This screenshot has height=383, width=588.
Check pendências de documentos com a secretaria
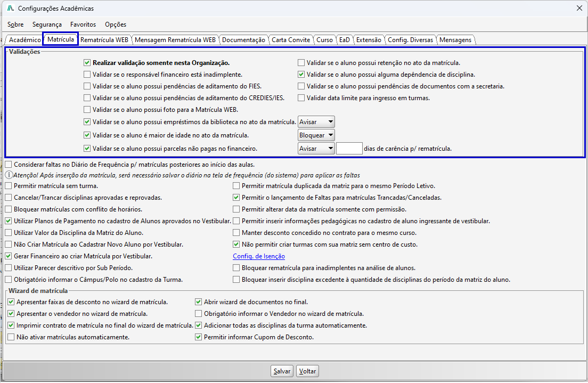coord(301,86)
